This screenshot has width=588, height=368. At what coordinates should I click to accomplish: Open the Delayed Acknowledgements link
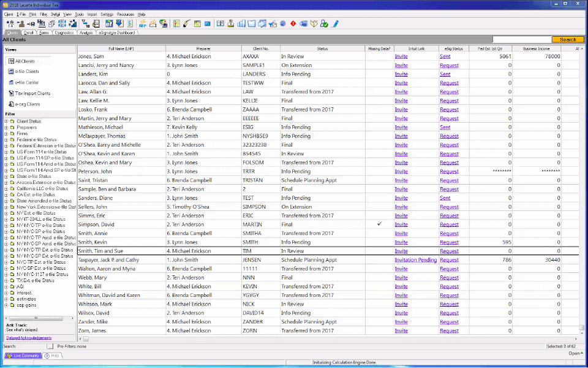coord(29,338)
